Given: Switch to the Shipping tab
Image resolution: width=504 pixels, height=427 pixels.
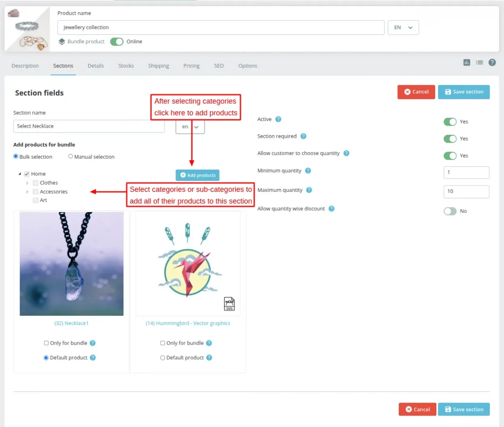Looking at the screenshot, I should click(158, 66).
